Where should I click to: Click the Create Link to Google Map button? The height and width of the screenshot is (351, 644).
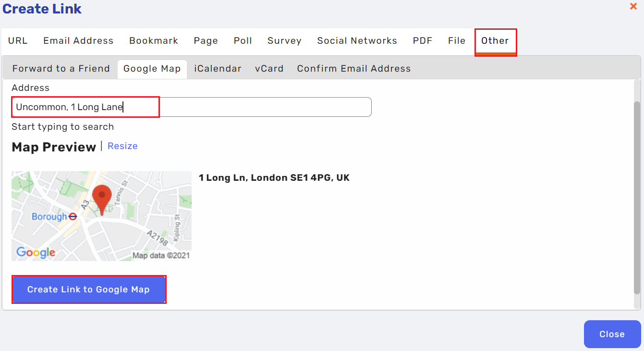[89, 289]
